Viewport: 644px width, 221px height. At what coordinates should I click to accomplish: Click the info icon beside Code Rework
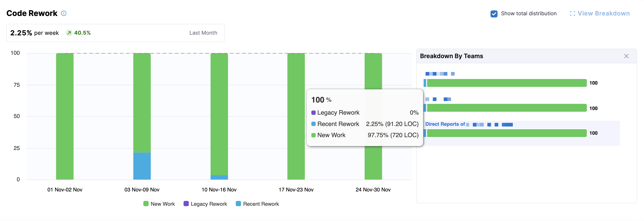tap(64, 13)
